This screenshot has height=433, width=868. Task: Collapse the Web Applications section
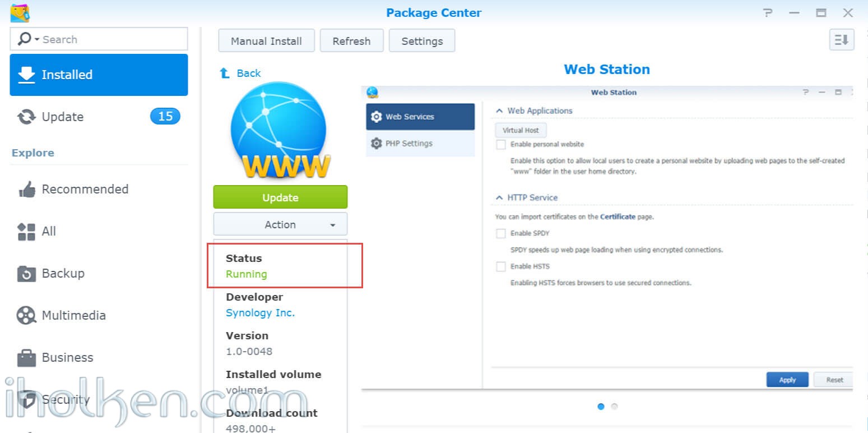(x=499, y=111)
